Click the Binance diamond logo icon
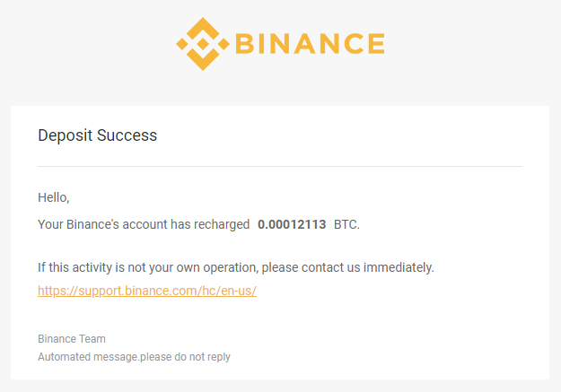The width and height of the screenshot is (561, 392). (203, 44)
